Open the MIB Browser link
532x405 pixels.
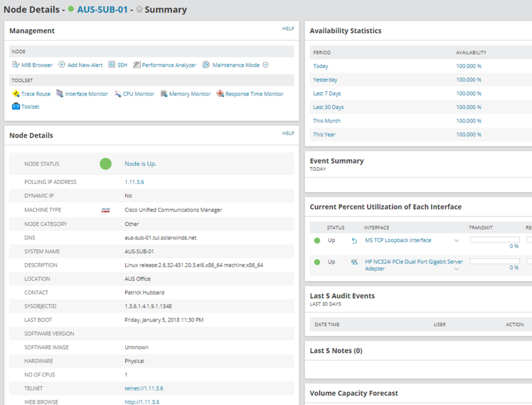coord(37,65)
